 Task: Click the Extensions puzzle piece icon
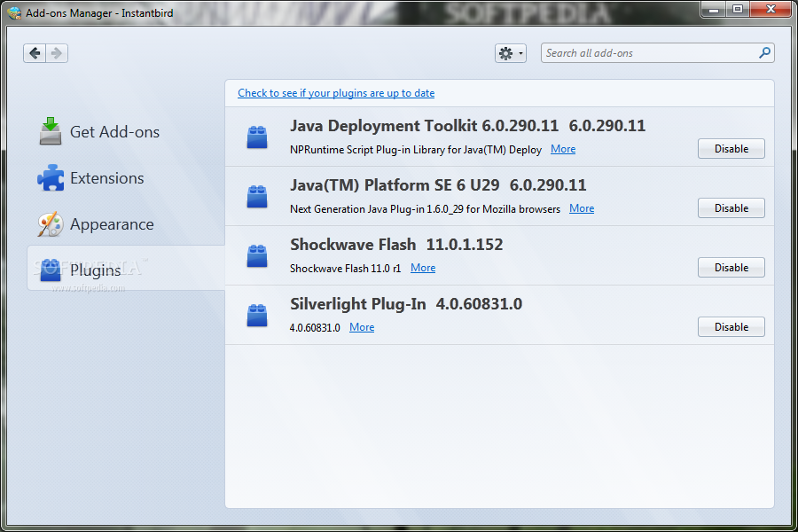[x=51, y=177]
